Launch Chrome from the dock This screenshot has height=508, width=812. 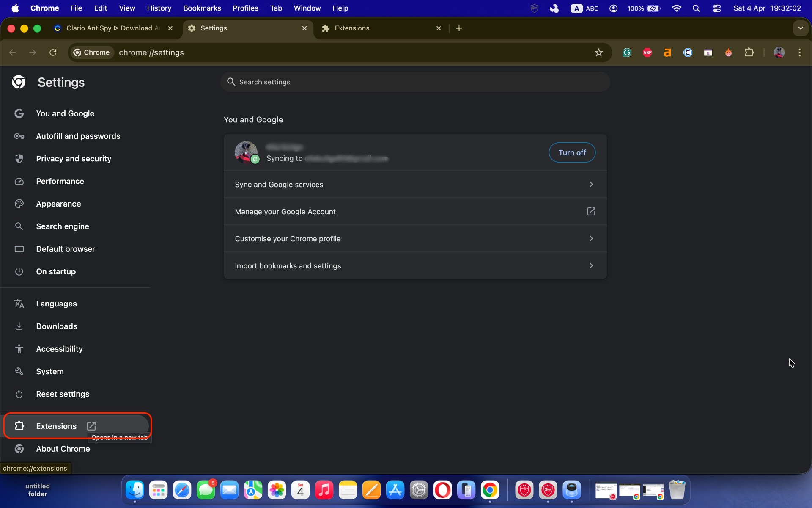490,490
